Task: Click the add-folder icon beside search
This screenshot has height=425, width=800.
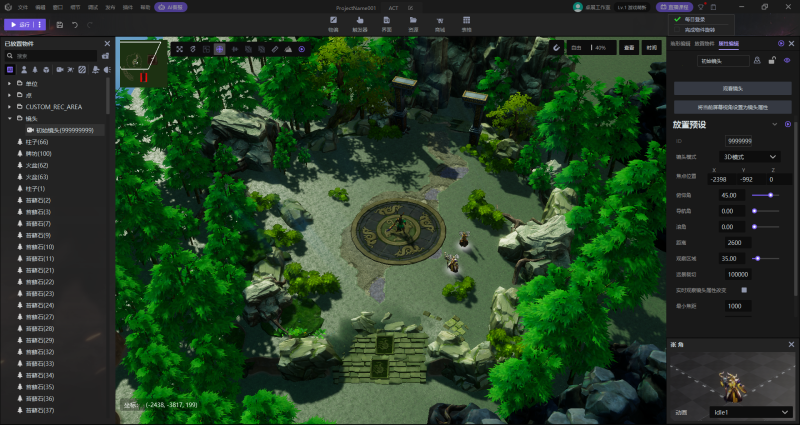Action: point(106,56)
